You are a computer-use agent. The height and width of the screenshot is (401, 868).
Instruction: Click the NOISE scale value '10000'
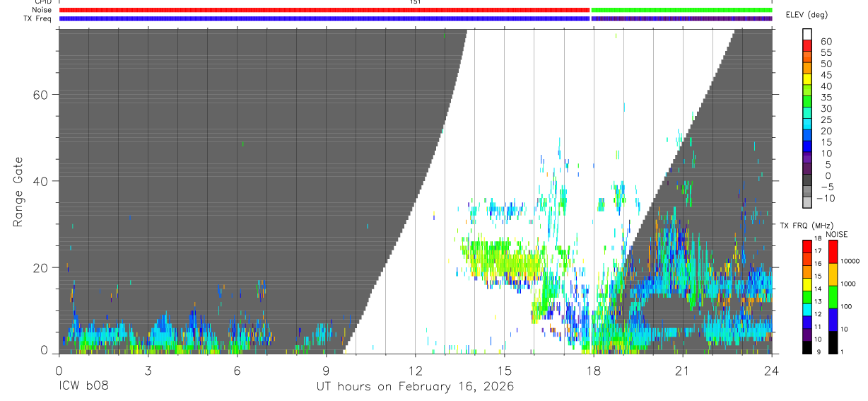(x=852, y=261)
